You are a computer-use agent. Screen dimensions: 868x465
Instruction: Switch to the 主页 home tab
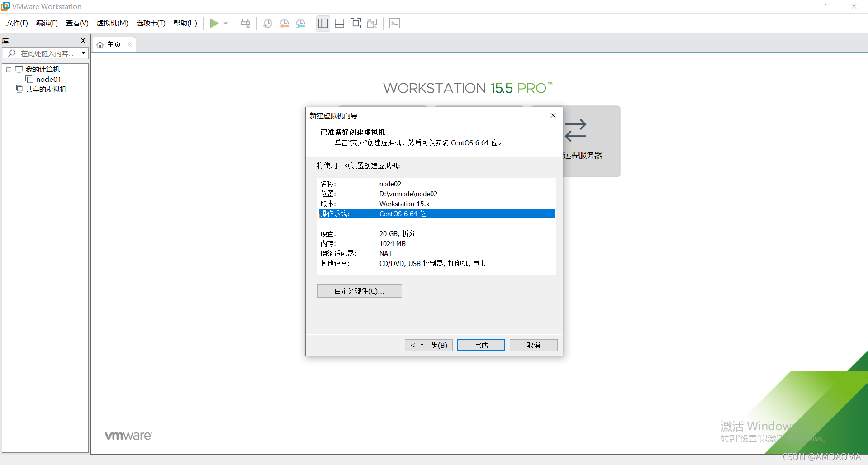[114, 45]
